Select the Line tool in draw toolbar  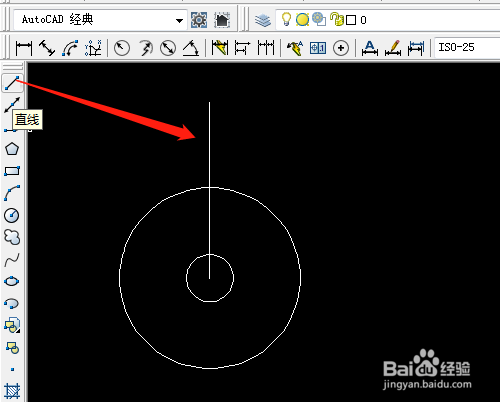tap(12, 83)
